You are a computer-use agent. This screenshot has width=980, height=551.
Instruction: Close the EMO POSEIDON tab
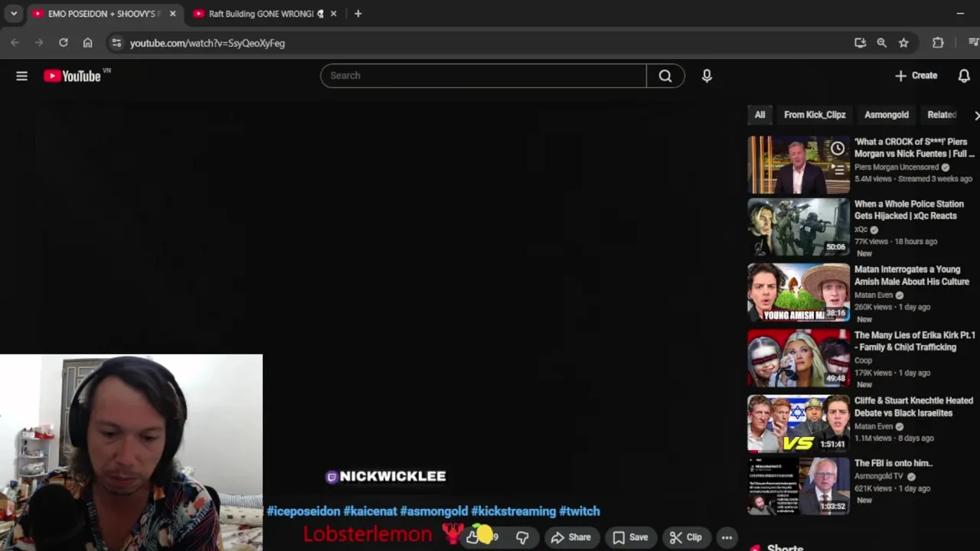tap(172, 14)
